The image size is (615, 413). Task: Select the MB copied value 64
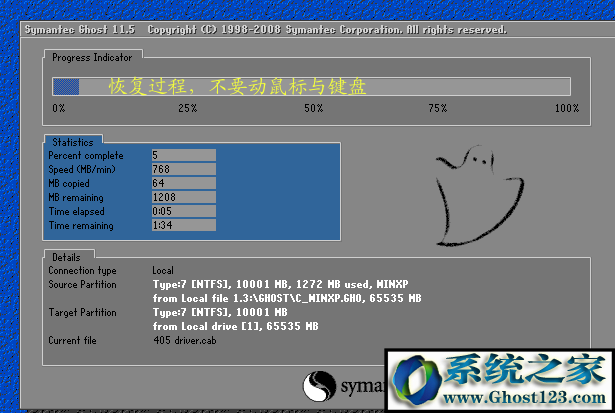point(184,183)
